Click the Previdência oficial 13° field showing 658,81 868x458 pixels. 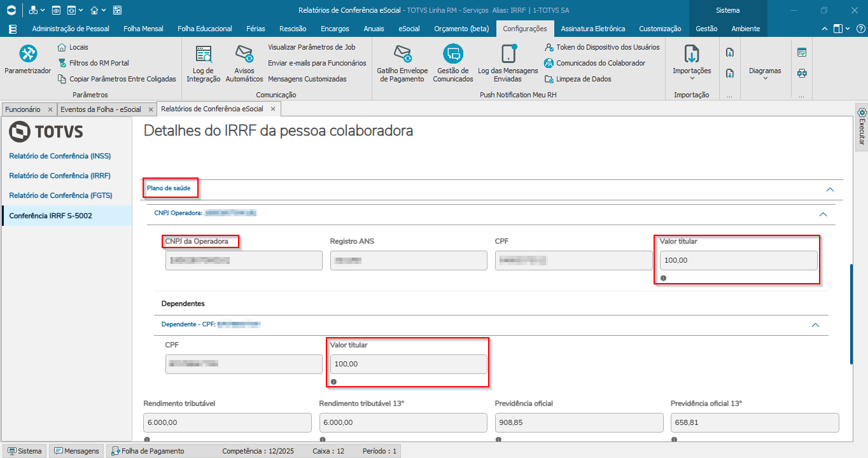[x=755, y=423]
